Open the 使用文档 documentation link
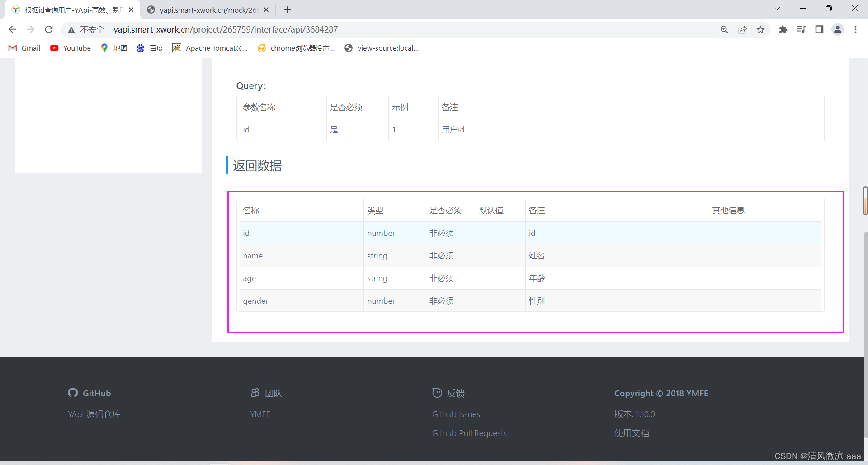The height and width of the screenshot is (465, 868). click(632, 433)
